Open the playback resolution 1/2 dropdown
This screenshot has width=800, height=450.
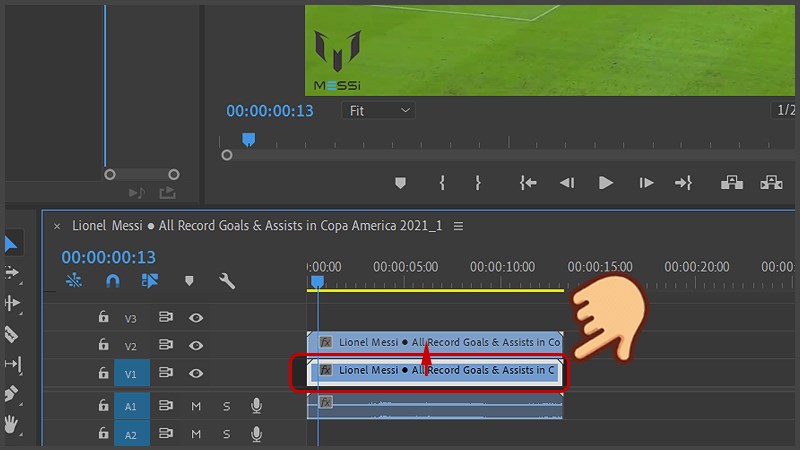pyautogui.click(x=787, y=111)
